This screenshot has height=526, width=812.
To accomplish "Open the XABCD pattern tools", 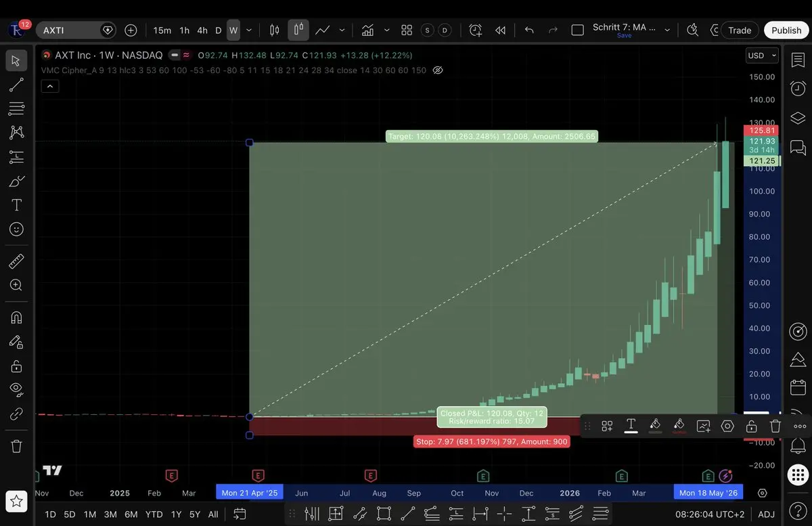I will [x=16, y=133].
